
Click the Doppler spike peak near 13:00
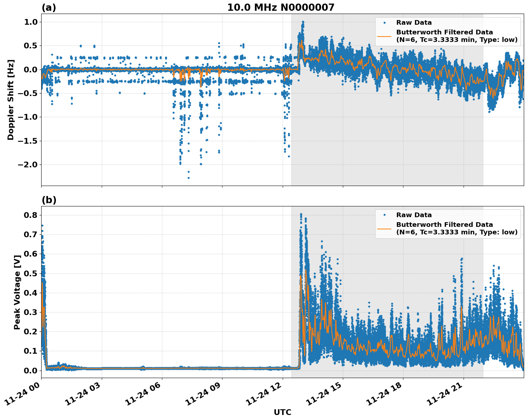pyautogui.click(x=303, y=22)
